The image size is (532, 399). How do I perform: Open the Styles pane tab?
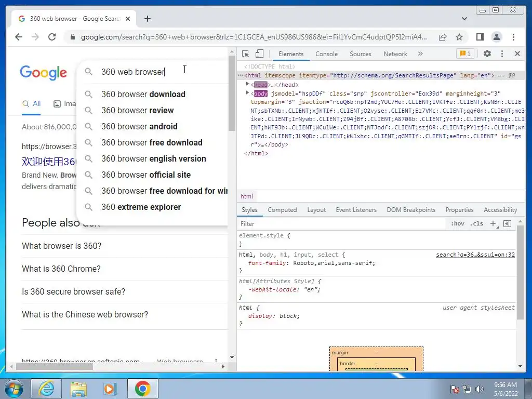click(x=250, y=210)
